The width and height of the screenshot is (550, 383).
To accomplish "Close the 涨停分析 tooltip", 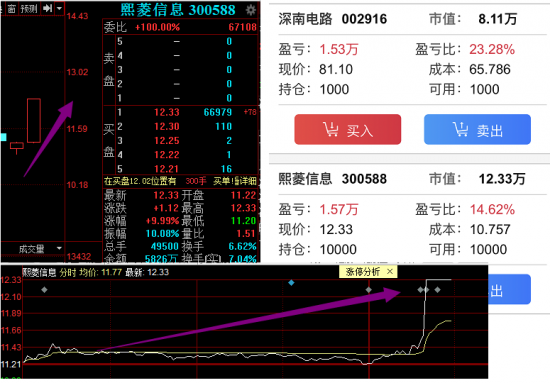I will 390,271.
